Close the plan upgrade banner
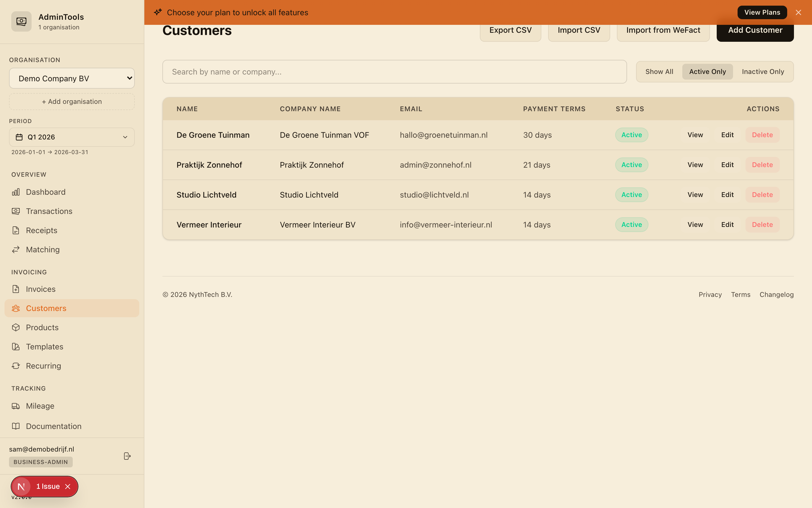Viewport: 812px width, 508px height. [x=798, y=12]
